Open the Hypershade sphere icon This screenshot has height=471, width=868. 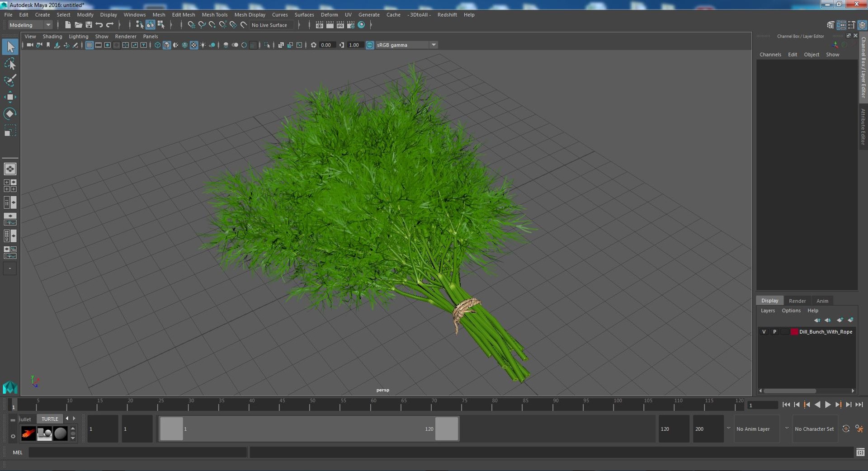coord(361,25)
